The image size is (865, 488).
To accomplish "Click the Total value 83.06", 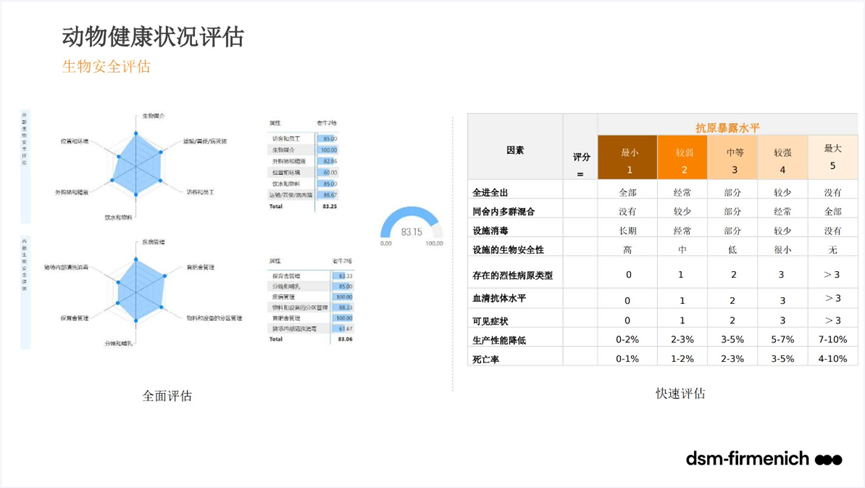I will 345,339.
